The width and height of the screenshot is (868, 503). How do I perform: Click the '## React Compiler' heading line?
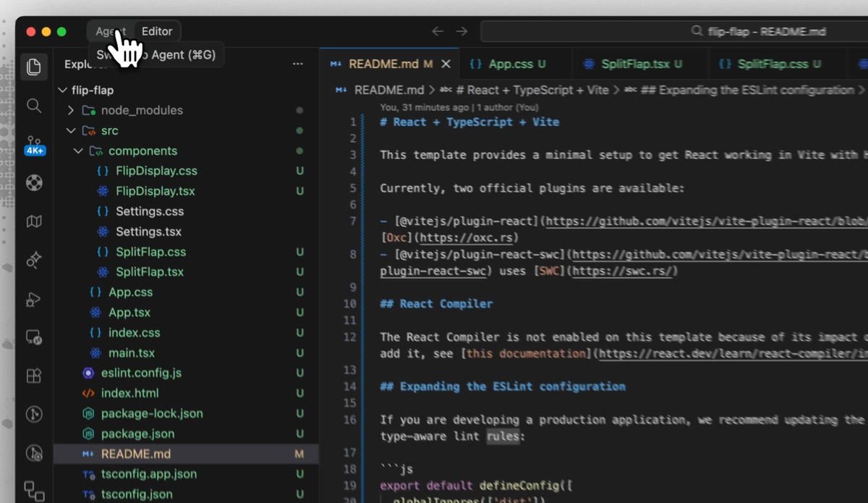tap(436, 304)
